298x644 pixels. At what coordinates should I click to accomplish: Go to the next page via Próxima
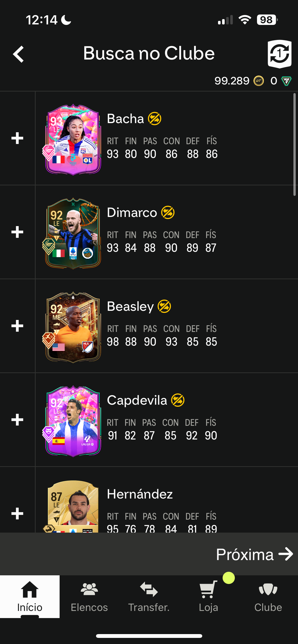[x=254, y=554]
